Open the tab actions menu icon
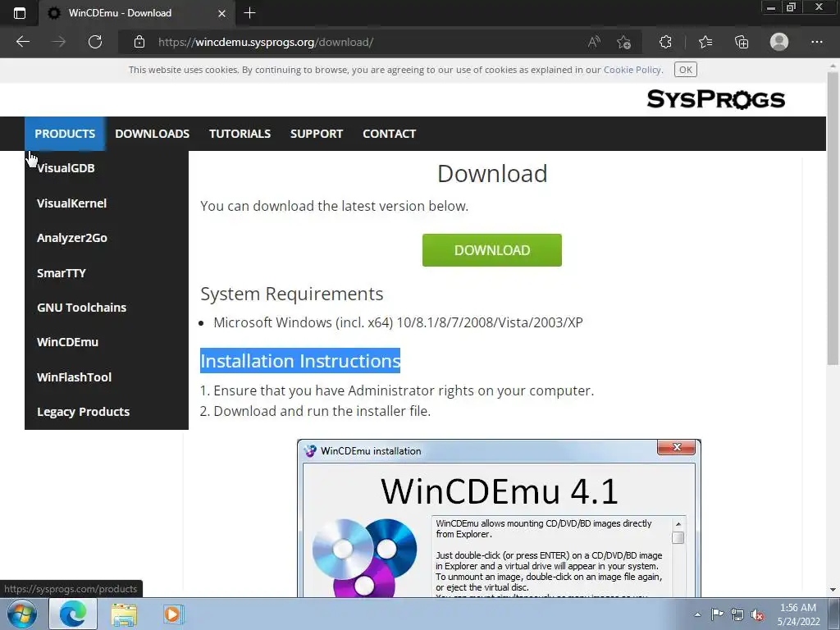840x630 pixels. click(x=20, y=13)
